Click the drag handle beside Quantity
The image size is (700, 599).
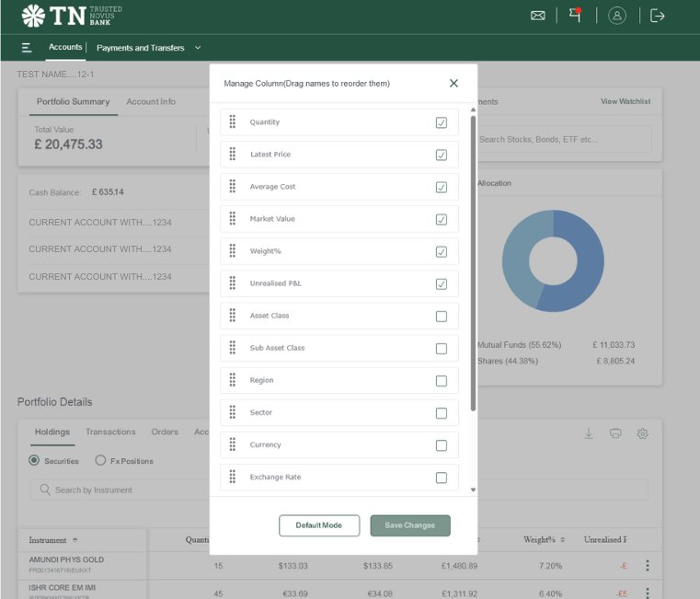pyautogui.click(x=233, y=122)
